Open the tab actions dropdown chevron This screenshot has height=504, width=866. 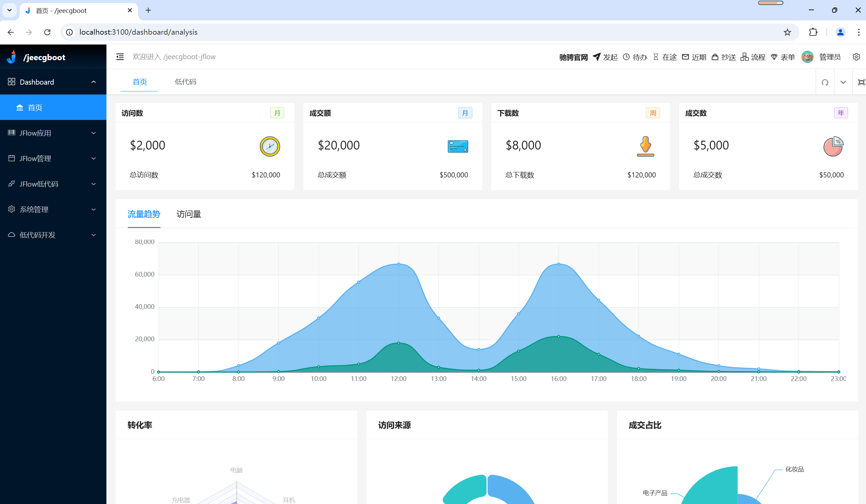(x=843, y=82)
